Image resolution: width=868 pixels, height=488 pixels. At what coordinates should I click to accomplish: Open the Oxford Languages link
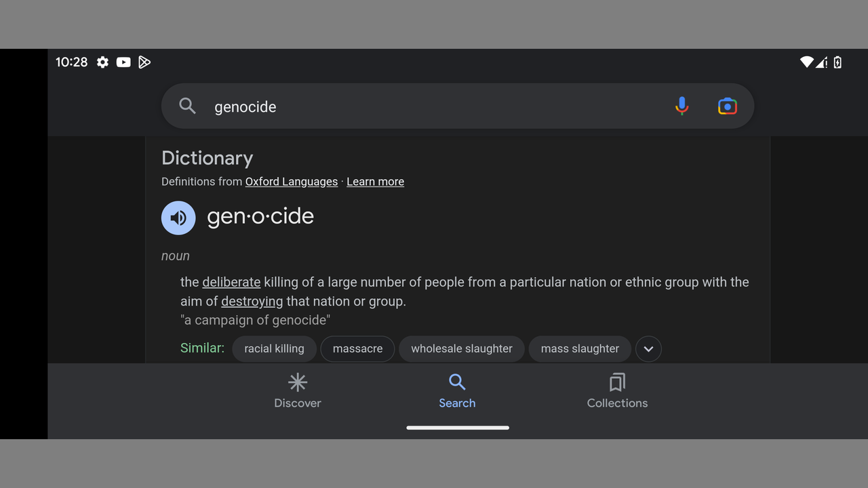pos(292,182)
